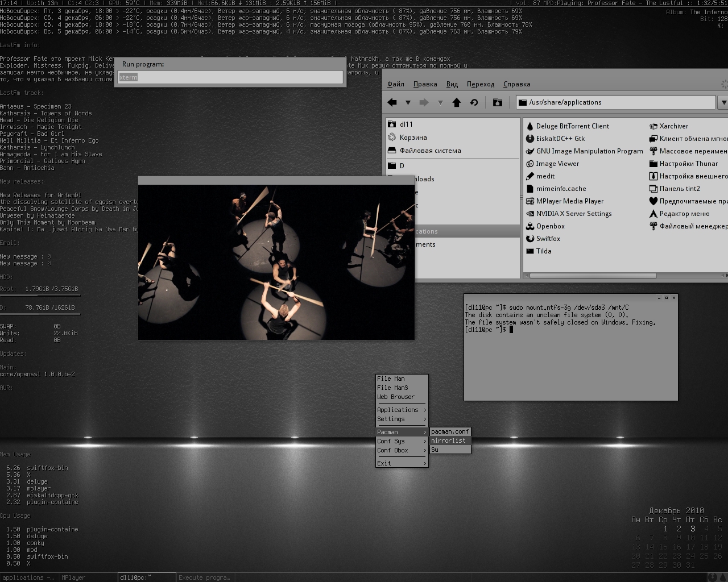Expand Applications submenu
Viewport: 728px width, 582px height.
(402, 410)
